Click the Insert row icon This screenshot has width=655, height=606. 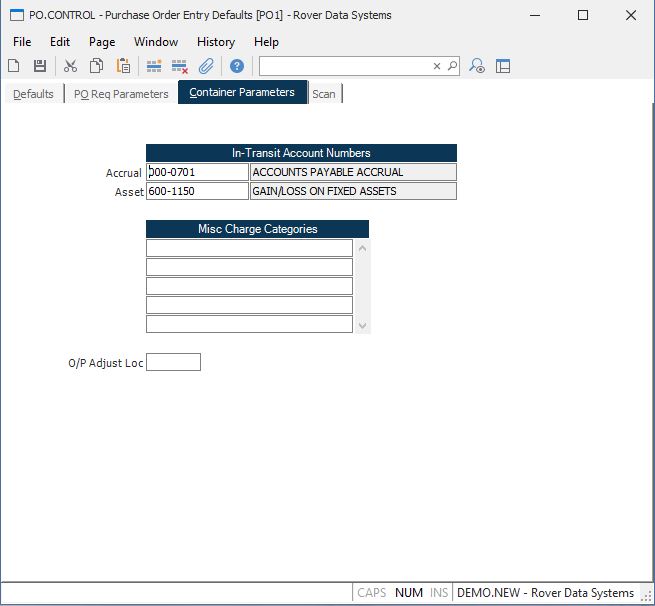tap(154, 66)
